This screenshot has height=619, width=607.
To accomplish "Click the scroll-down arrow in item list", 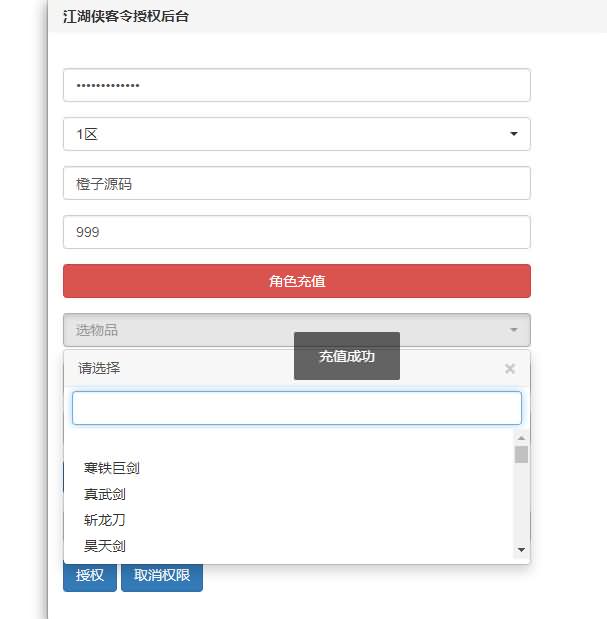I will [521, 550].
